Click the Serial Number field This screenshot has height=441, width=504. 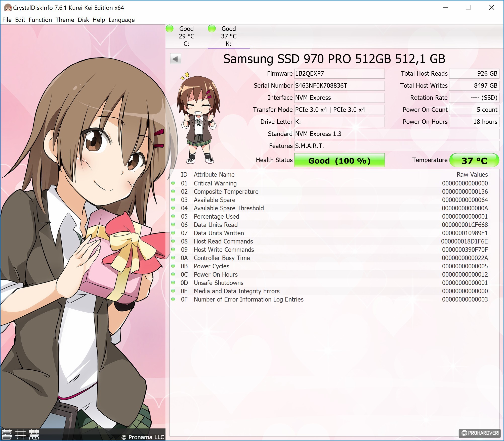pos(339,86)
